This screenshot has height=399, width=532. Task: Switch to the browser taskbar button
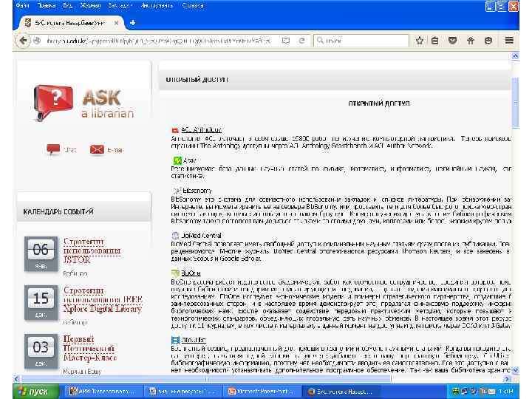pos(341,392)
